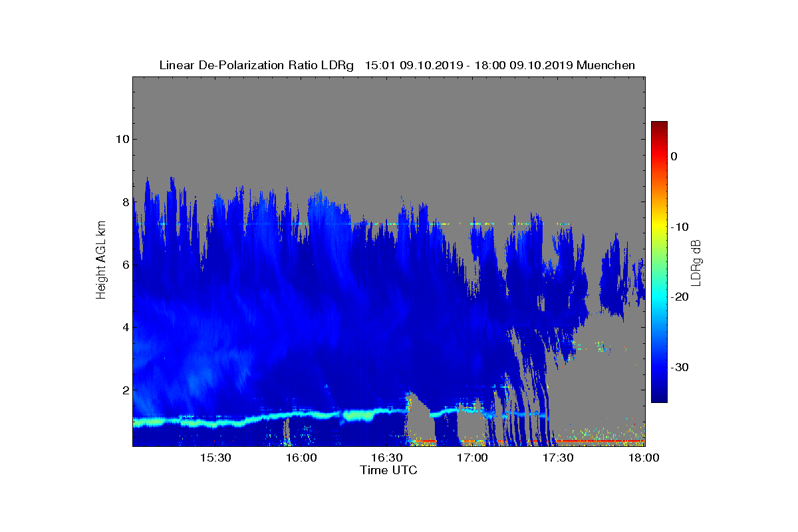798x532 pixels.
Task: Click the 18:00 time tick label
Action: 644,458
